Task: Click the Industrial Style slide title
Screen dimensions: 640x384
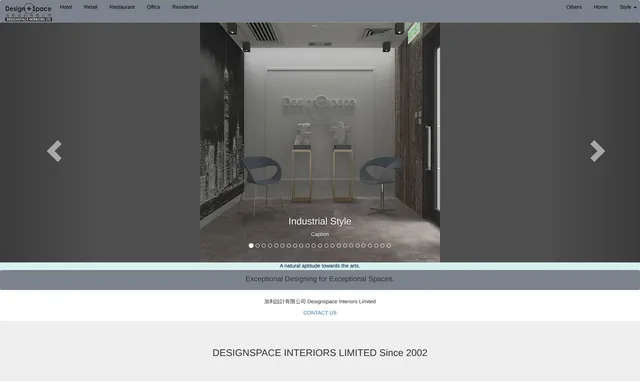Action: click(320, 221)
